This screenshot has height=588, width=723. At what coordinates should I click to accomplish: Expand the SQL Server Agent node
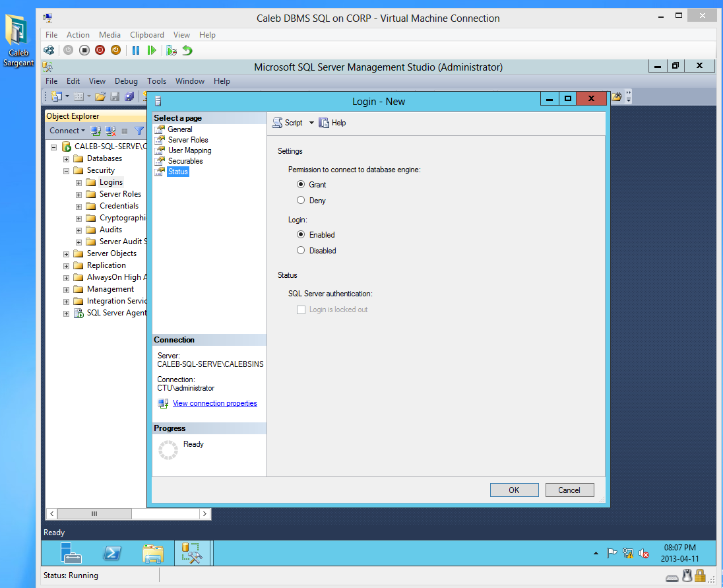(x=66, y=313)
